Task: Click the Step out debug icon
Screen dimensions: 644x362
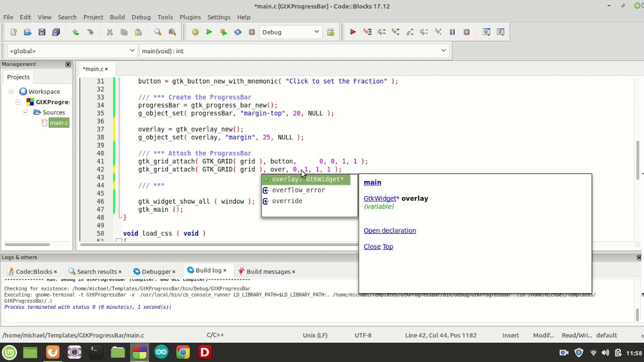Action: [410, 32]
